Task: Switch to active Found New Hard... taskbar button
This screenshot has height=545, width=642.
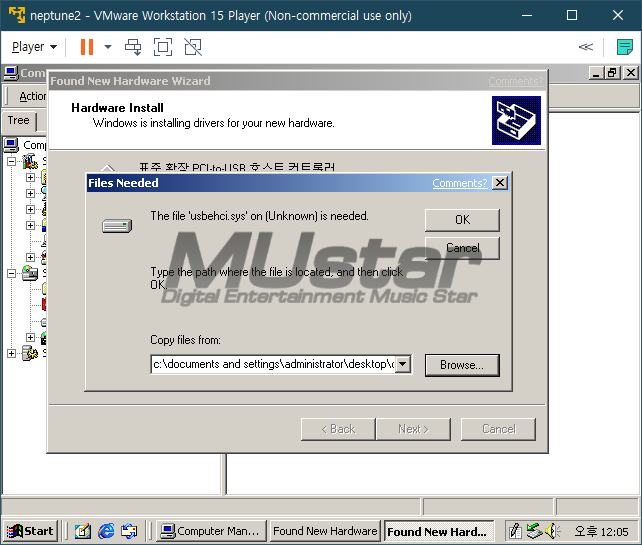Action: [439, 531]
